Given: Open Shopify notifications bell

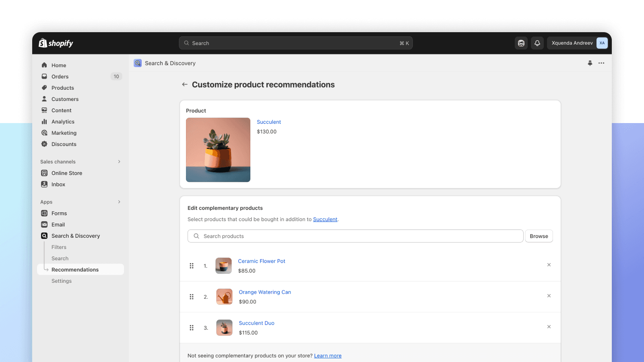Looking at the screenshot, I should tap(537, 43).
